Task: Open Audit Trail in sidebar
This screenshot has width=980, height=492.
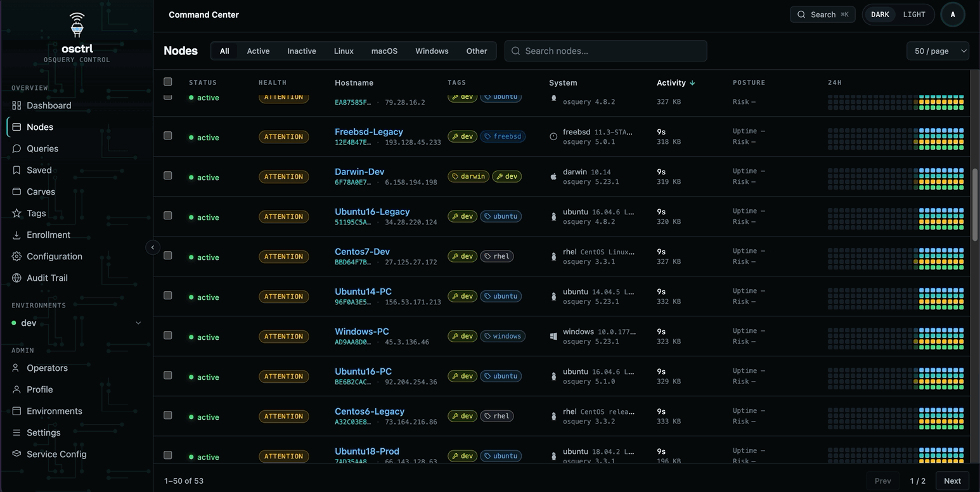Action: tap(47, 278)
